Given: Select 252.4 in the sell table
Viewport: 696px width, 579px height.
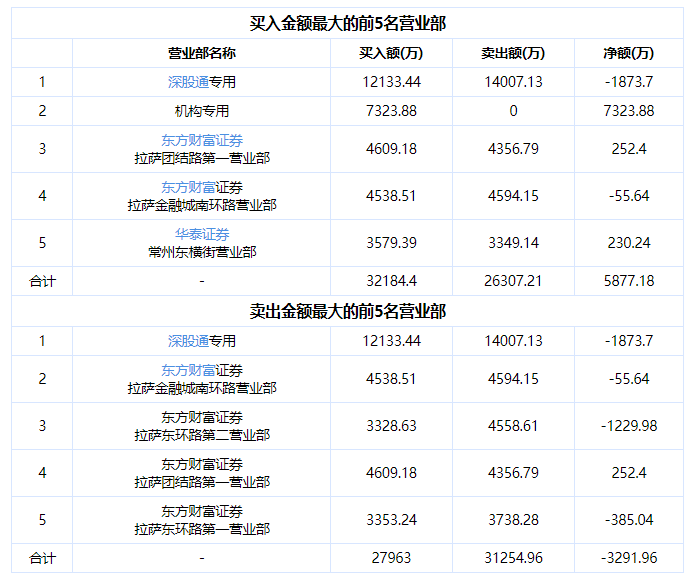Looking at the screenshot, I should point(629,473).
